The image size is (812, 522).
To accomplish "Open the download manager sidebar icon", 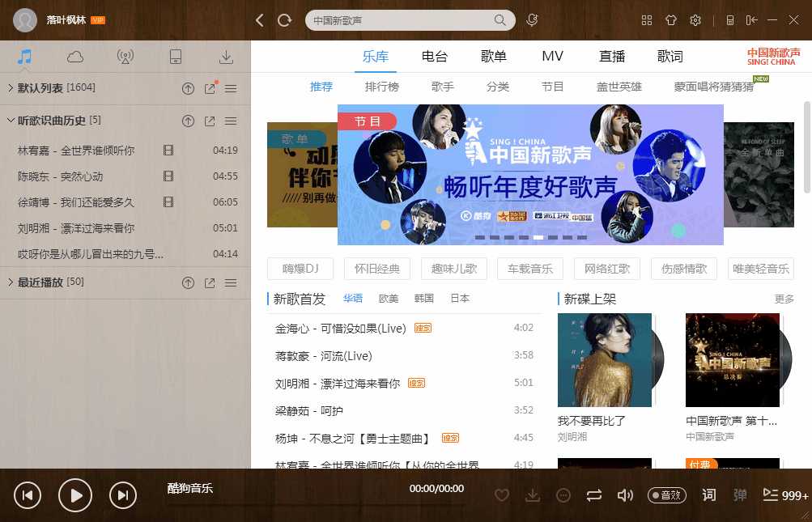I will pyautogui.click(x=226, y=57).
